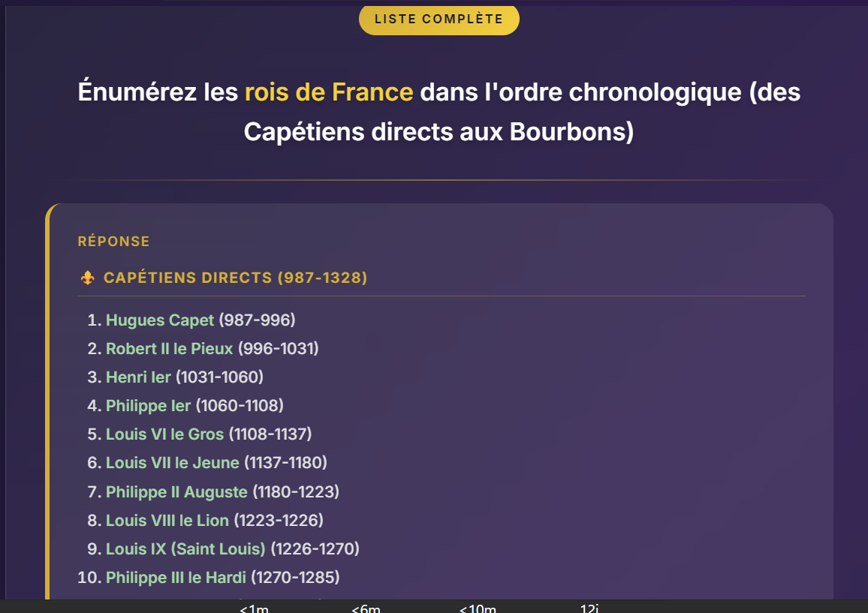Click Philippe III le Hardi
The height and width of the screenshot is (613, 868).
coord(176,578)
